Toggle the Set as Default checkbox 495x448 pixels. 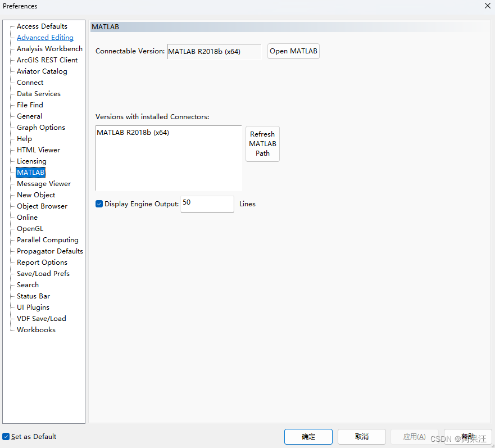6,436
